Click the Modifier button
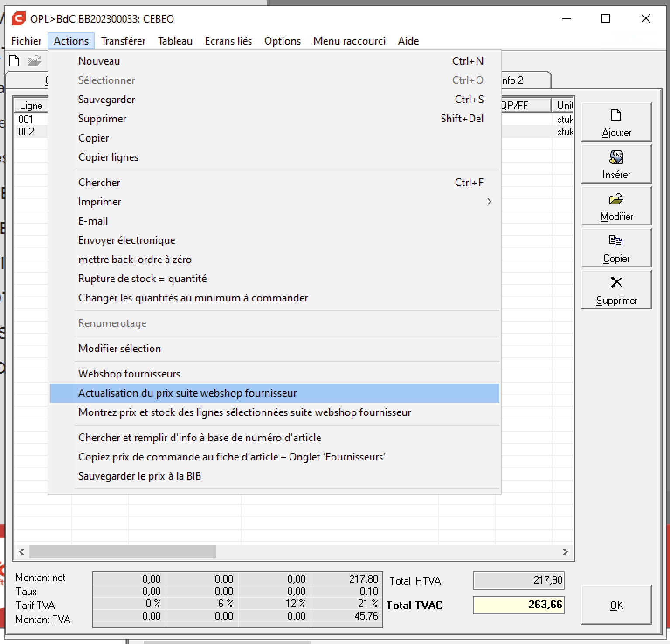The width and height of the screenshot is (670, 644). 616,206
